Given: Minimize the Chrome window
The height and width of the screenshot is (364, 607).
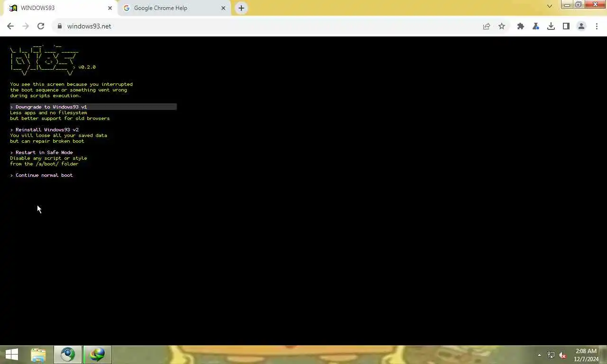Looking at the screenshot, I should tap(567, 5).
